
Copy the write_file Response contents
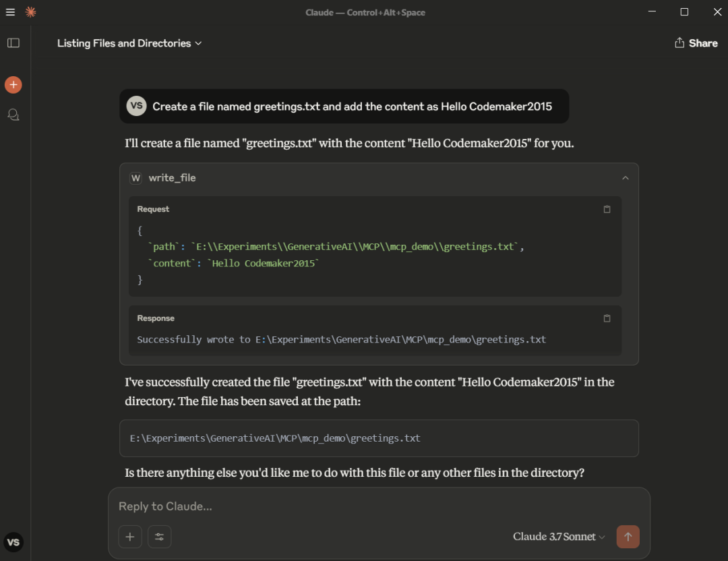tap(607, 318)
